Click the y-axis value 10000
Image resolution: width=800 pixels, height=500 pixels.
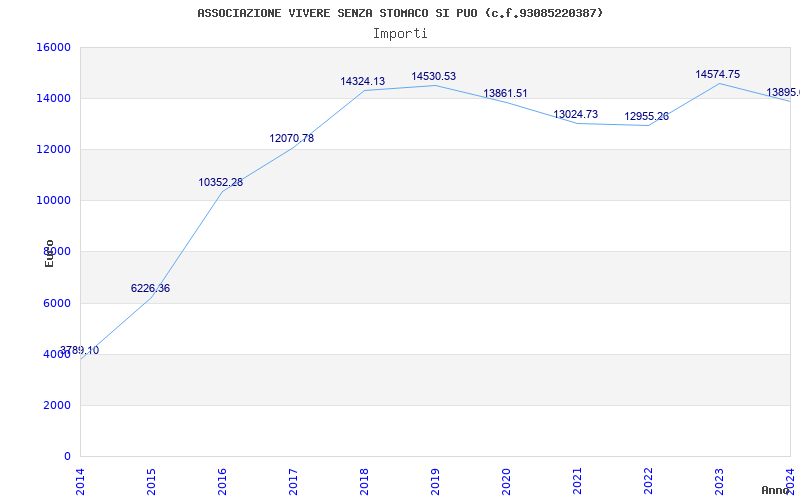(x=53, y=201)
